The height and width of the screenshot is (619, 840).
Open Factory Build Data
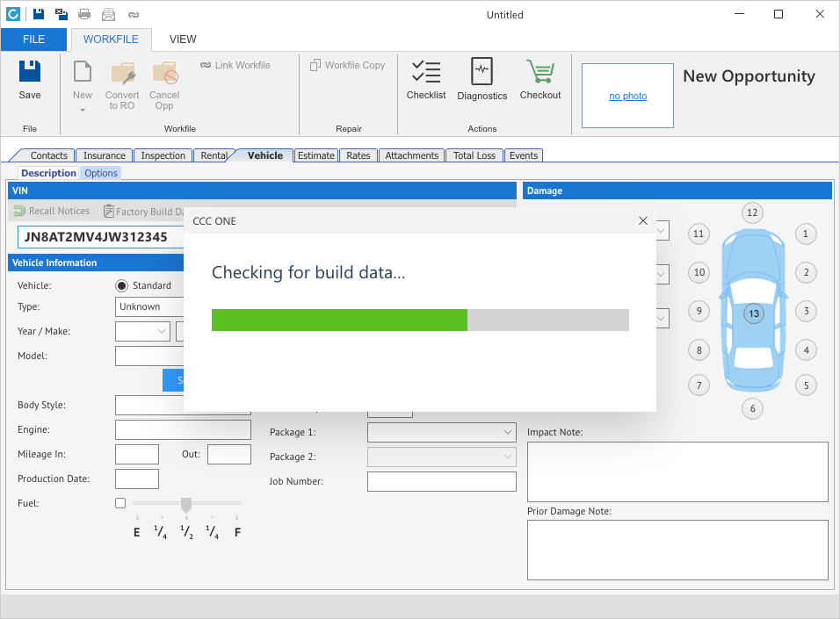[143, 212]
